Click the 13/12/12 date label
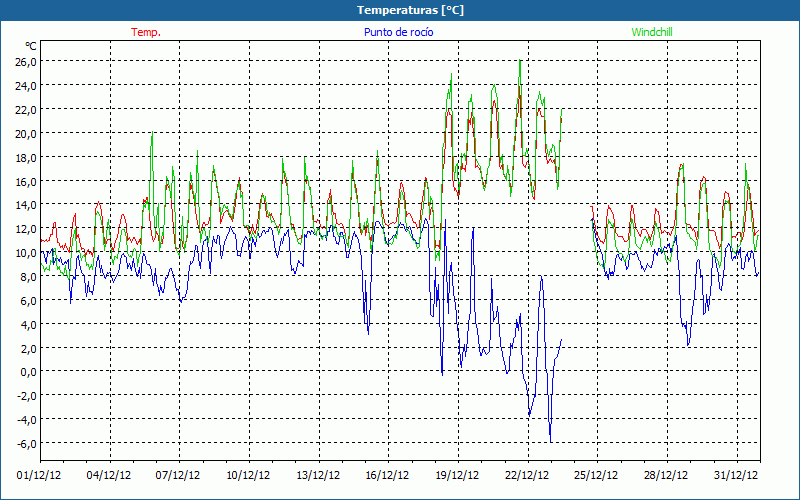800x500 pixels. (x=318, y=475)
